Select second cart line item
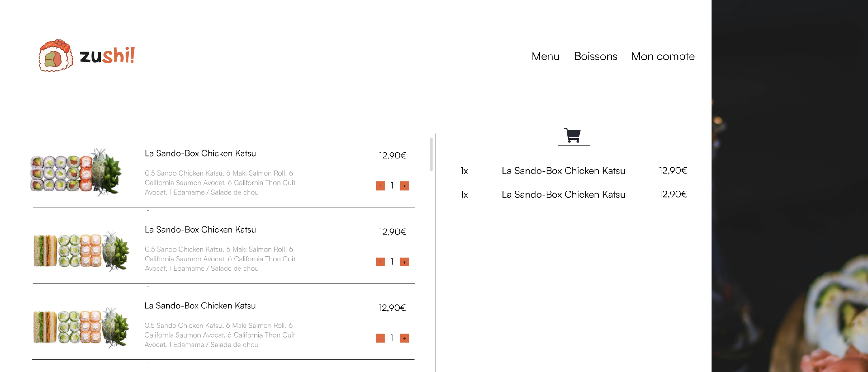This screenshot has height=372, width=868. coord(573,194)
